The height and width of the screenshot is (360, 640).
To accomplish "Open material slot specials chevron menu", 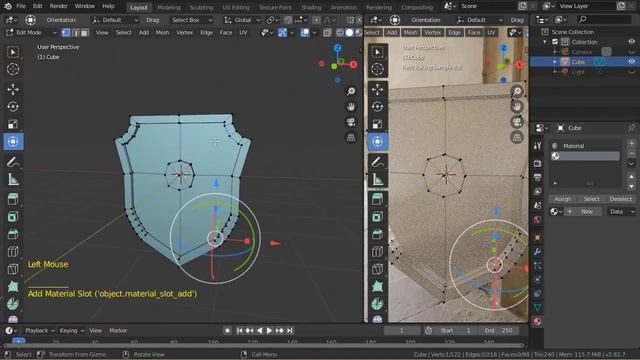I will [x=631, y=163].
